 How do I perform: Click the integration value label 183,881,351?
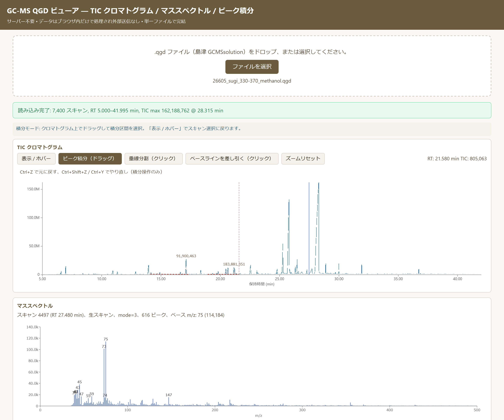(x=234, y=264)
